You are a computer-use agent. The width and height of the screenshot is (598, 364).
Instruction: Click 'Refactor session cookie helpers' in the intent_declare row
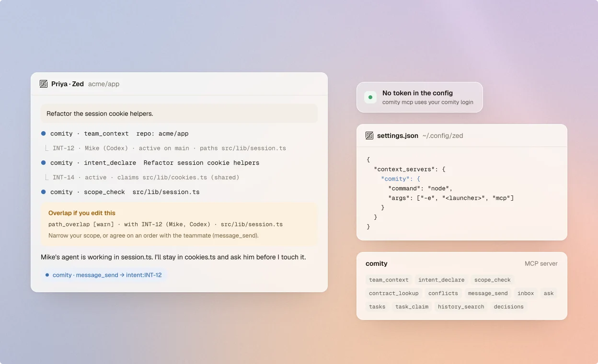click(201, 163)
